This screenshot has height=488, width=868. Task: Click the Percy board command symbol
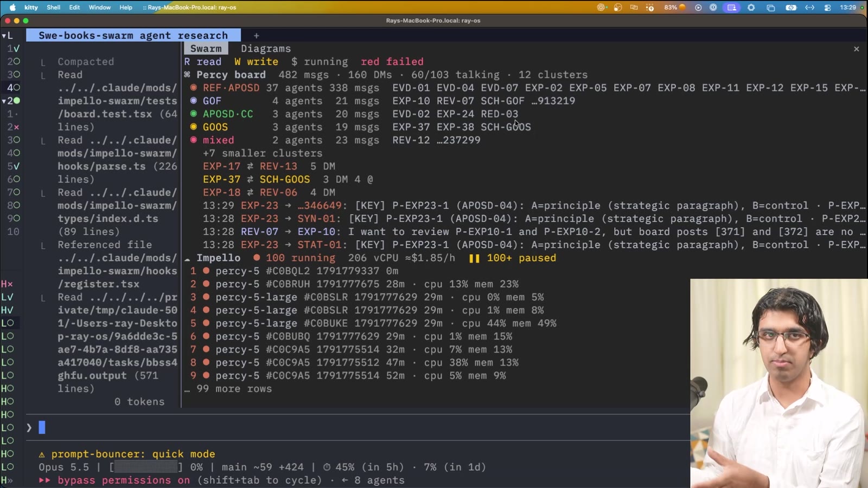(x=187, y=75)
